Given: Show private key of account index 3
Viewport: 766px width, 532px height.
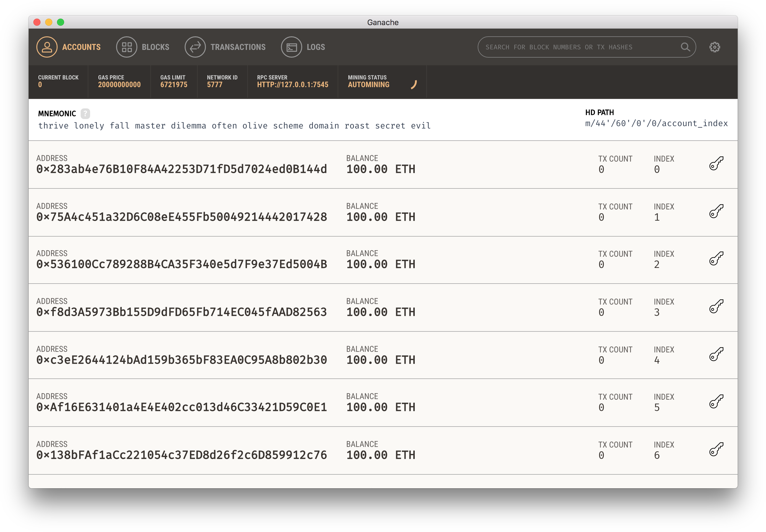Looking at the screenshot, I should pos(715,307).
